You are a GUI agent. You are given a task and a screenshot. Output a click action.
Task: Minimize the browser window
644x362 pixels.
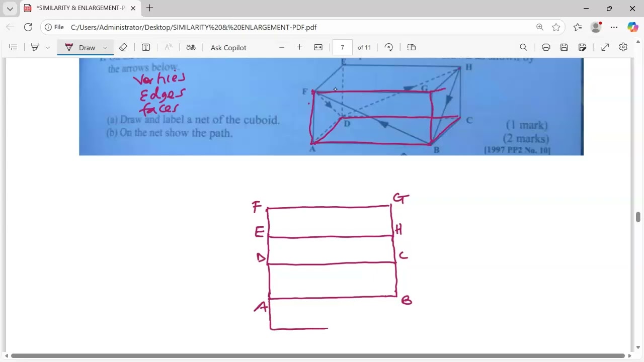coord(586,9)
